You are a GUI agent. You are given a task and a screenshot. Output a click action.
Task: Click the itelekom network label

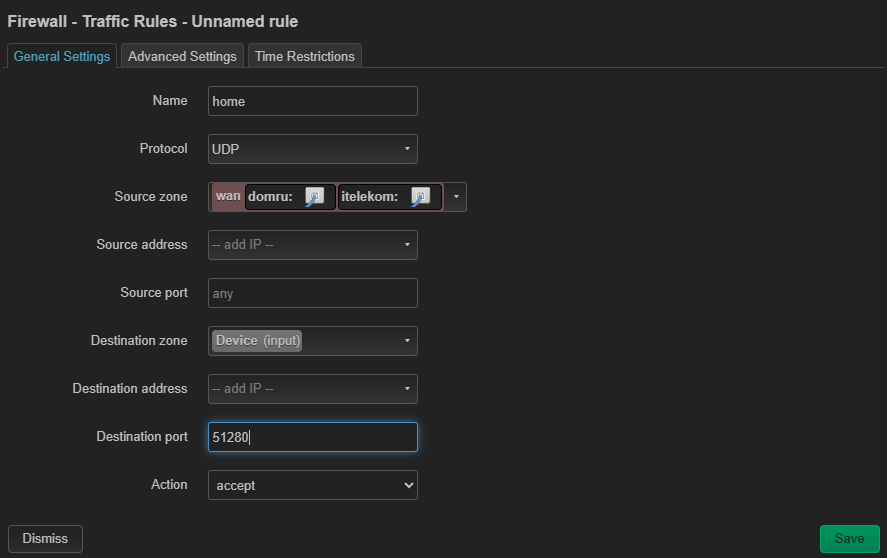click(369, 197)
